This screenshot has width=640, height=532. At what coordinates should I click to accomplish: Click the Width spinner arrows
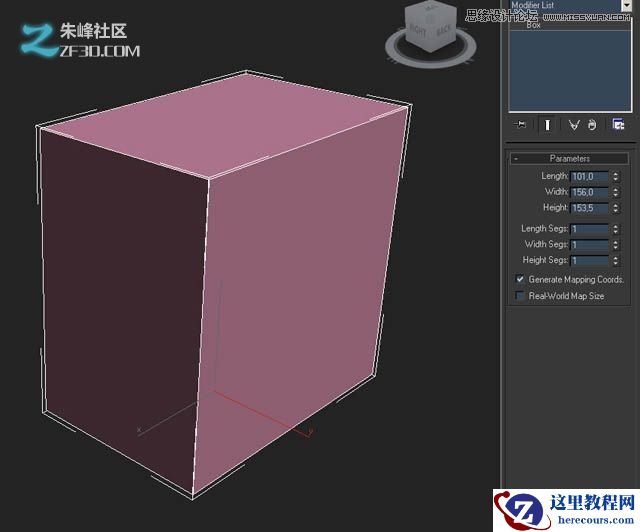pos(616,192)
